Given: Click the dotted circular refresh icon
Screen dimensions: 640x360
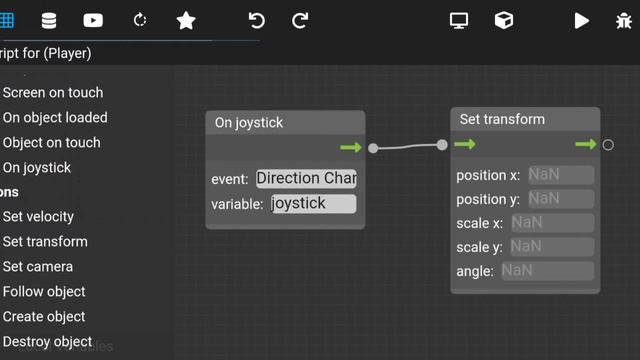Looking at the screenshot, I should [x=140, y=20].
